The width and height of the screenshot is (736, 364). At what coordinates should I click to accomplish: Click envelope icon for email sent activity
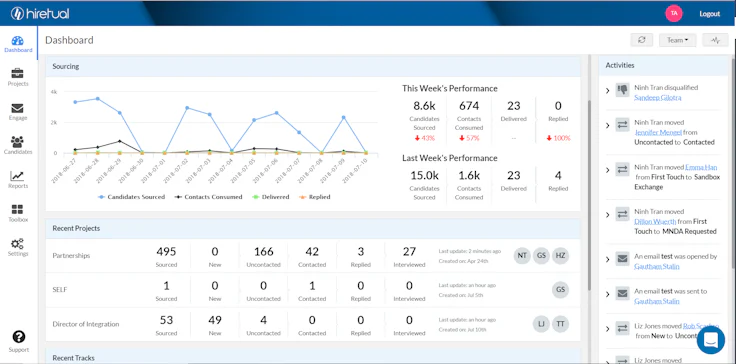622,294
